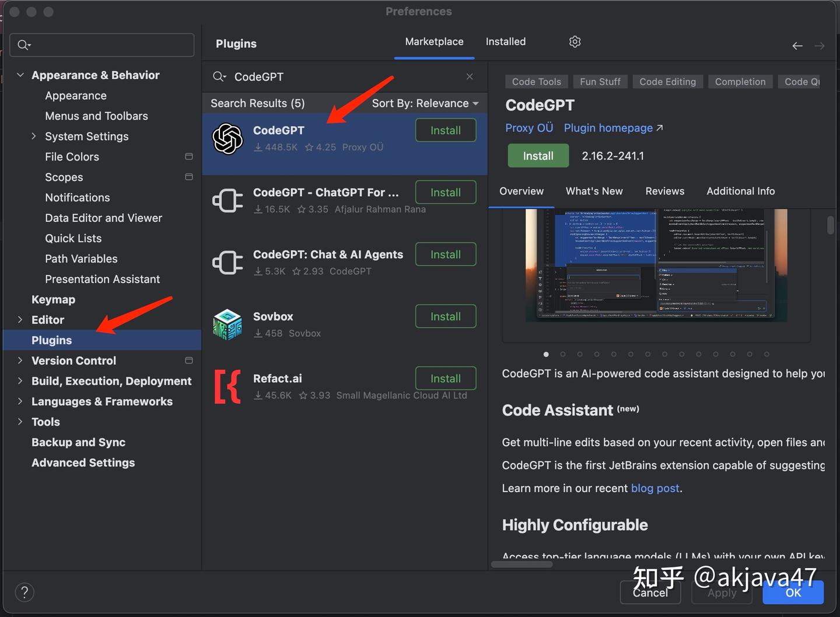The image size is (840, 617).
Task: Install the Sovbox plugin
Action: pos(446,316)
